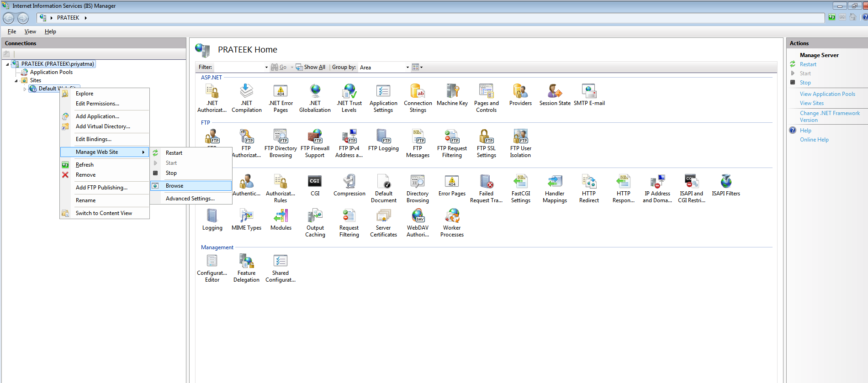Open the Compression feature
This screenshot has width=868, height=383.
tap(349, 185)
